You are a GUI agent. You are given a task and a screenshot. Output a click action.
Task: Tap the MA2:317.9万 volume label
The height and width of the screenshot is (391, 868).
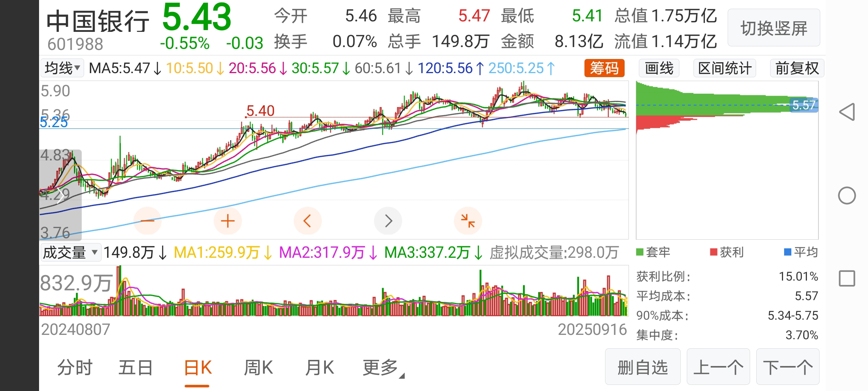coord(328,252)
